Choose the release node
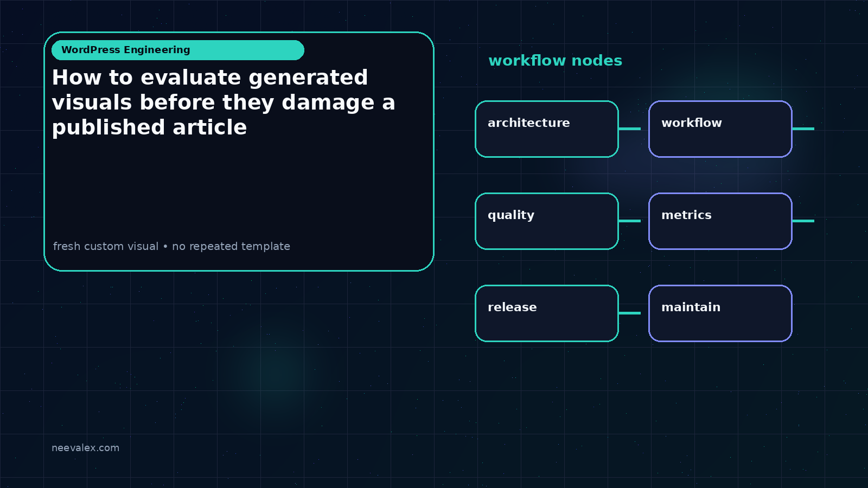The image size is (868, 488). click(x=547, y=313)
